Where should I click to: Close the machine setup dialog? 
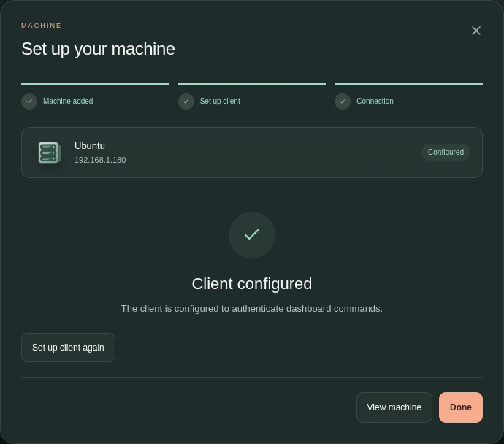tap(476, 31)
